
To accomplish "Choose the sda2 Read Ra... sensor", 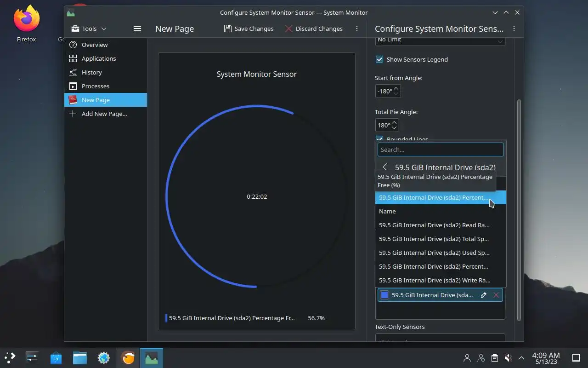I will 441,225.
